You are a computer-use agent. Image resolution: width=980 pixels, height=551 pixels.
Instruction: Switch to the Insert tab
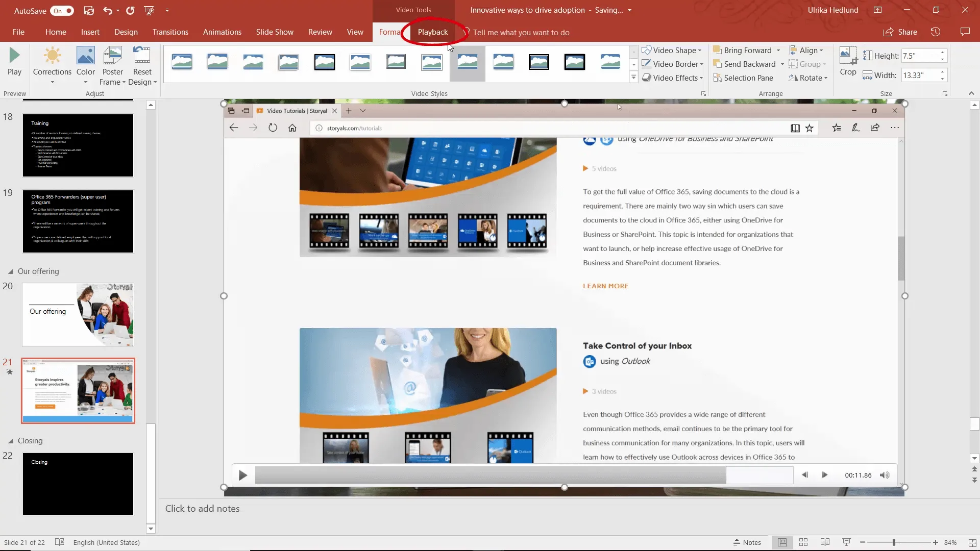[90, 32]
